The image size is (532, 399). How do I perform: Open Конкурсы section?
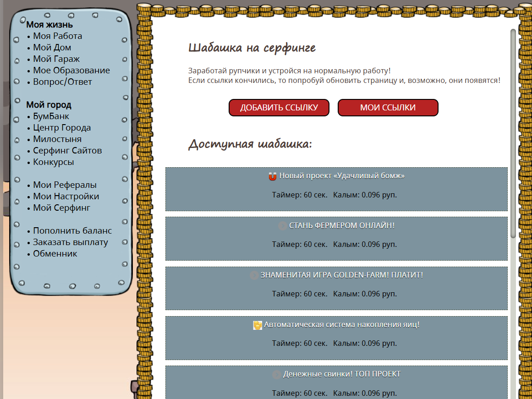53,162
